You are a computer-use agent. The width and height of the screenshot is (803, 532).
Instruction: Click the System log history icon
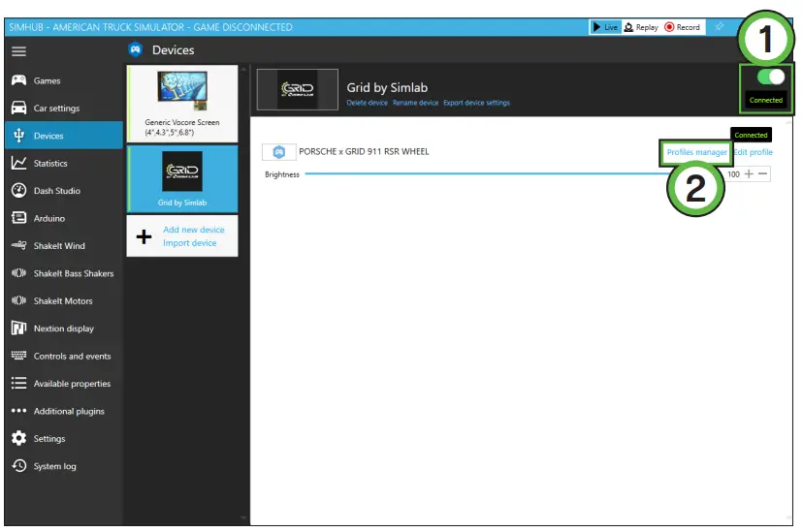pyautogui.click(x=19, y=465)
